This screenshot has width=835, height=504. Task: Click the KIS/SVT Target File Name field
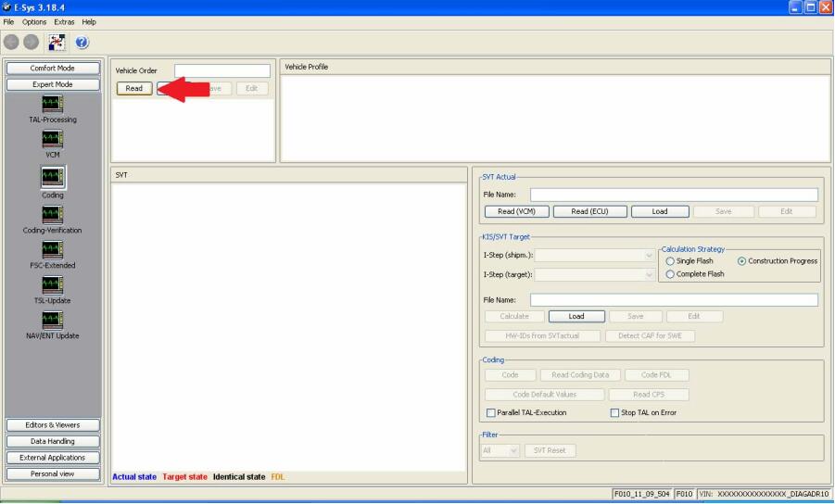coord(674,300)
